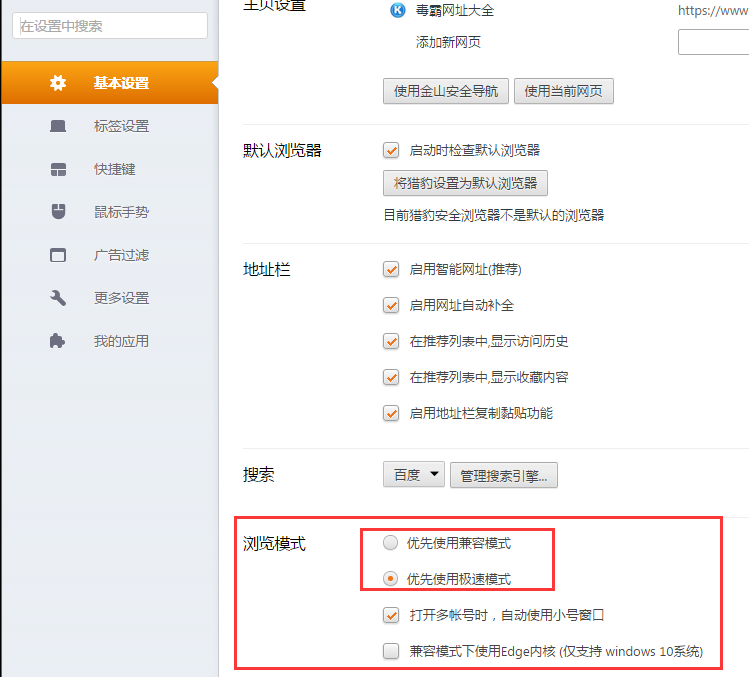Uncheck 启动时检查默认浏览器 checkbox
This screenshot has width=749, height=677.
[x=391, y=150]
